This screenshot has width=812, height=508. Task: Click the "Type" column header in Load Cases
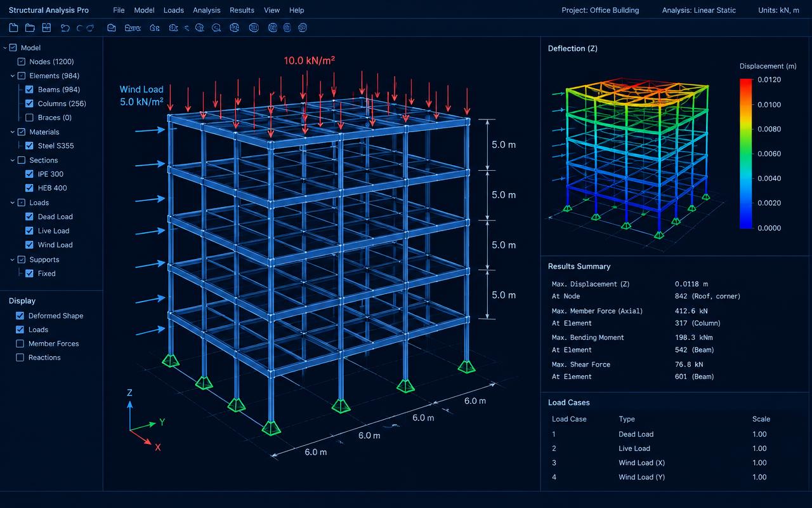coord(627,419)
